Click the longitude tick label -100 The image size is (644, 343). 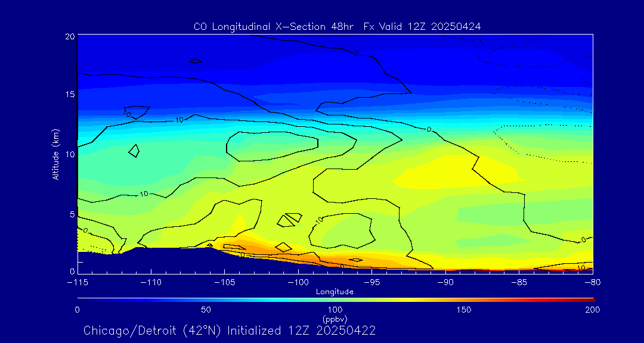(298, 283)
